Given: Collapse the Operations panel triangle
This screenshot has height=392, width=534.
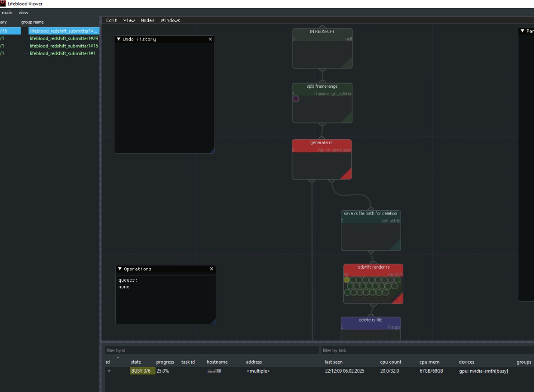Looking at the screenshot, I should point(120,269).
